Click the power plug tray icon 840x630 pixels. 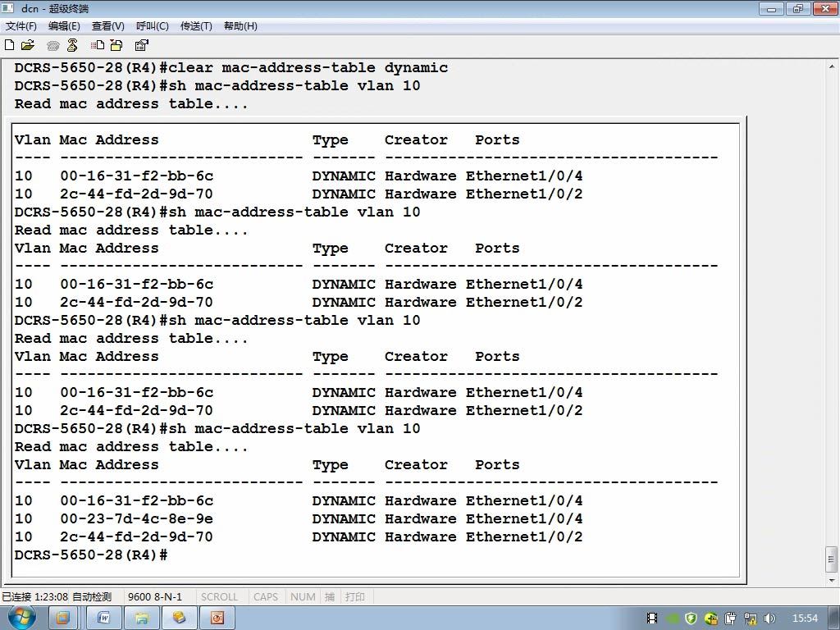(x=731, y=619)
